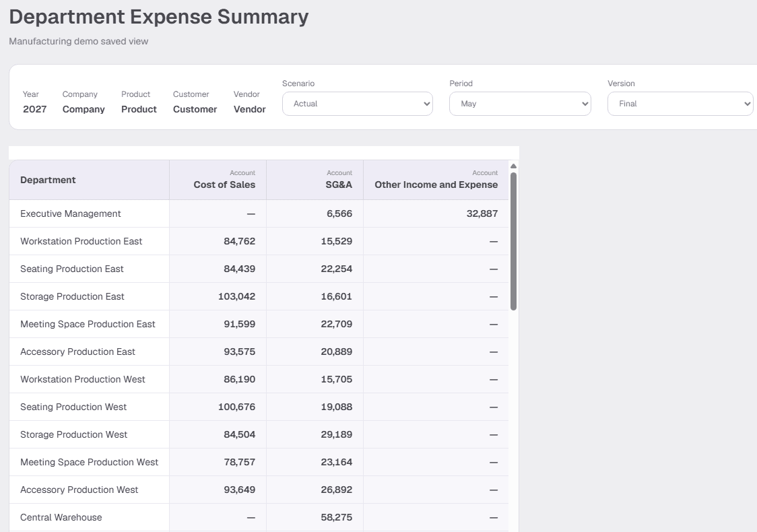Select the Storage Production East row label
This screenshot has height=532, width=757.
point(73,296)
